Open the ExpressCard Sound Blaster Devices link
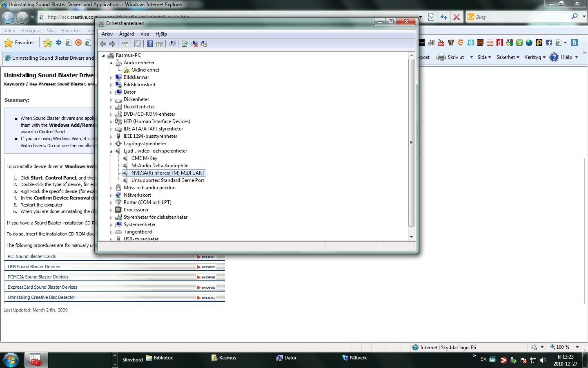Screen dimensions: 588x368 point(42,287)
